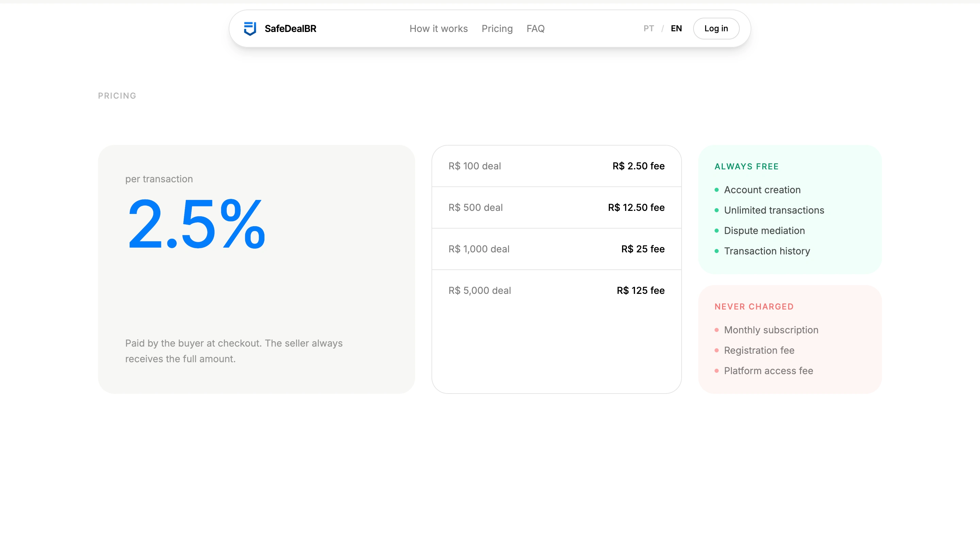This screenshot has width=980, height=551.
Task: Click the Transaction history item
Action: point(767,251)
